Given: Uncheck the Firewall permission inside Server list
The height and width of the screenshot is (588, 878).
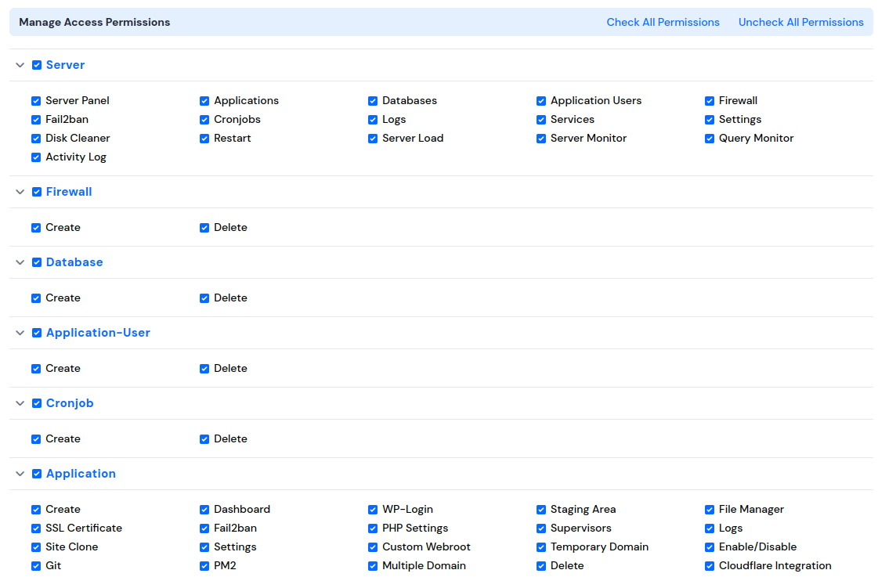Looking at the screenshot, I should tap(710, 101).
